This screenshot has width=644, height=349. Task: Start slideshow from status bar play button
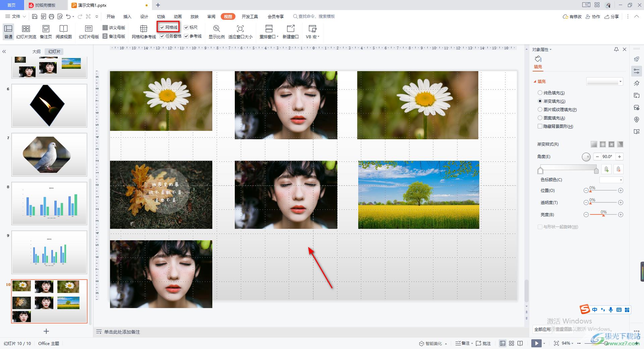tap(536, 343)
